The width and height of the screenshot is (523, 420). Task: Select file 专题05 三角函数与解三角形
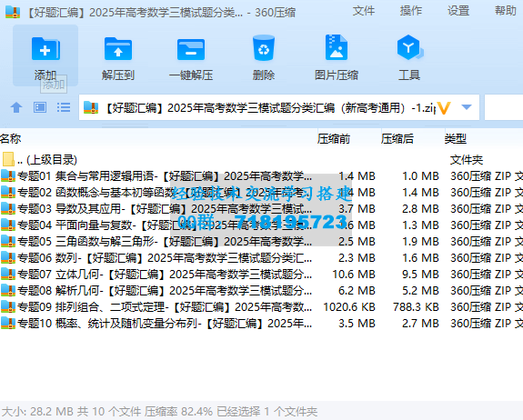click(x=262, y=241)
